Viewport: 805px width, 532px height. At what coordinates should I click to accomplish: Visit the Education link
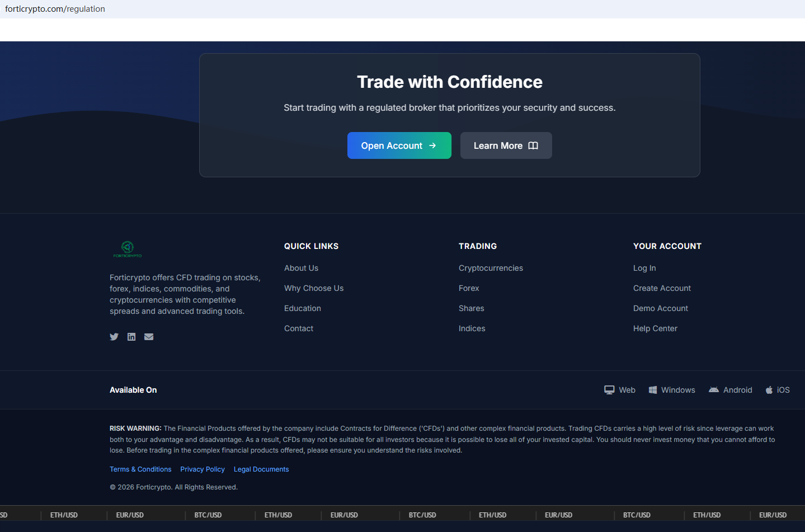[303, 308]
